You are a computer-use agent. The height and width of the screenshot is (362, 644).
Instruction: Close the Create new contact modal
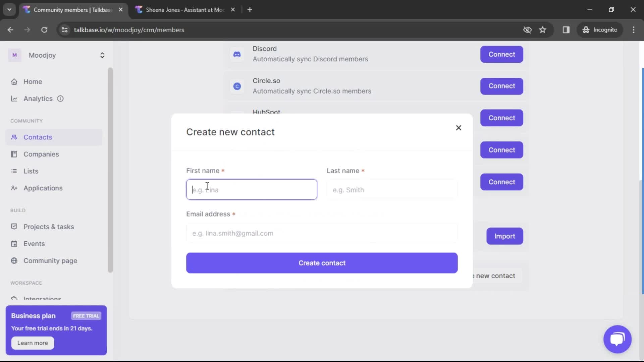[458, 128]
